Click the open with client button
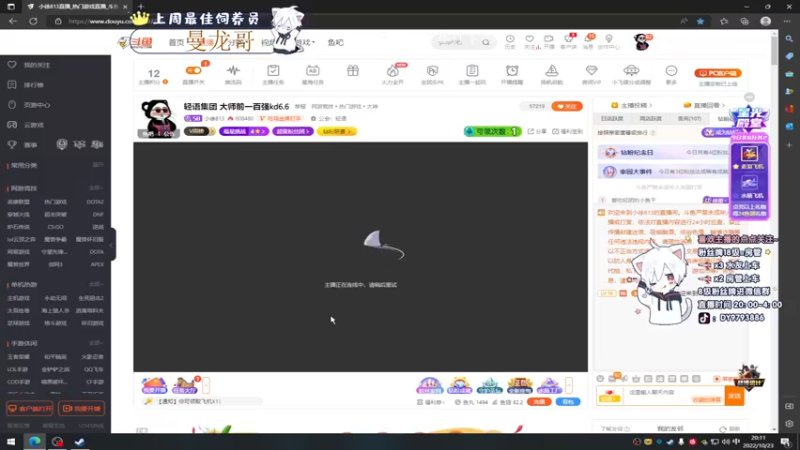The width and height of the screenshot is (800, 450). (30, 409)
